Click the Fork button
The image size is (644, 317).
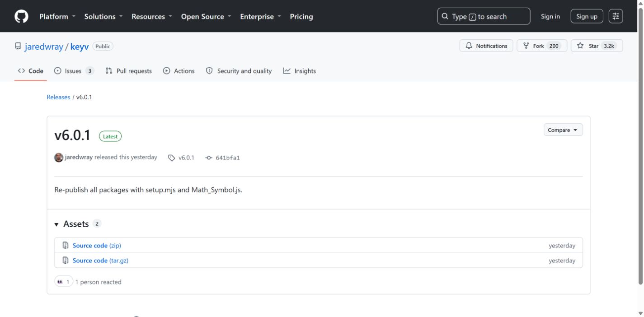tap(542, 46)
